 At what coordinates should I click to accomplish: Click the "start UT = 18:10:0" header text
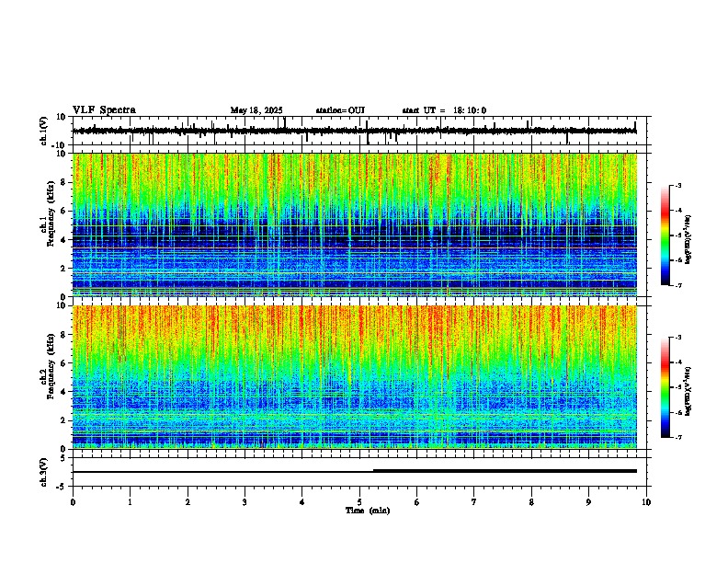444,110
